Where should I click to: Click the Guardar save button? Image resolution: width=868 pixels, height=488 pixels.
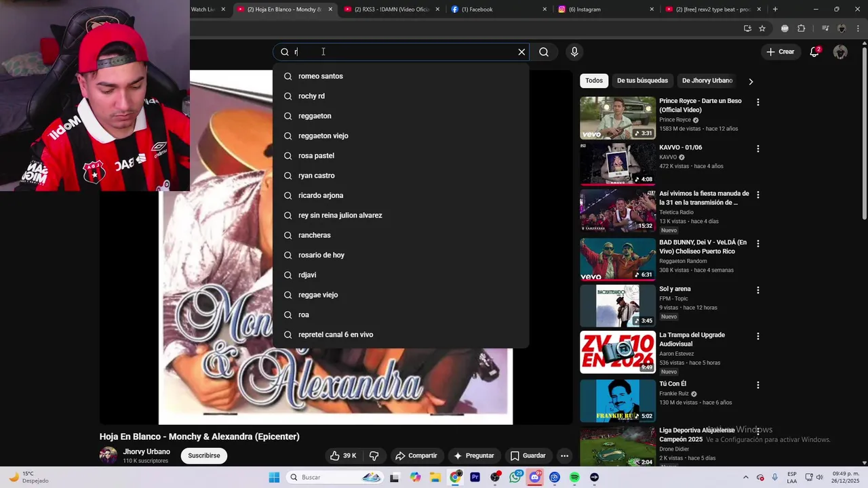pyautogui.click(x=528, y=455)
